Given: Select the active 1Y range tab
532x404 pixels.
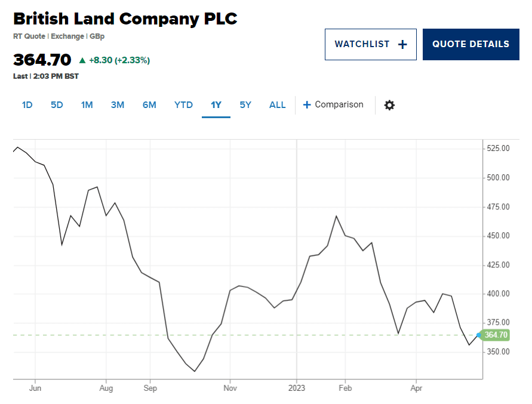Looking at the screenshot, I should coord(216,105).
